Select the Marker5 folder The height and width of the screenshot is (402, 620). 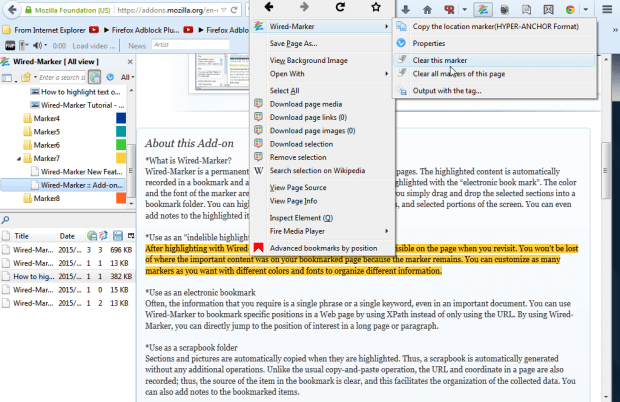click(x=47, y=132)
